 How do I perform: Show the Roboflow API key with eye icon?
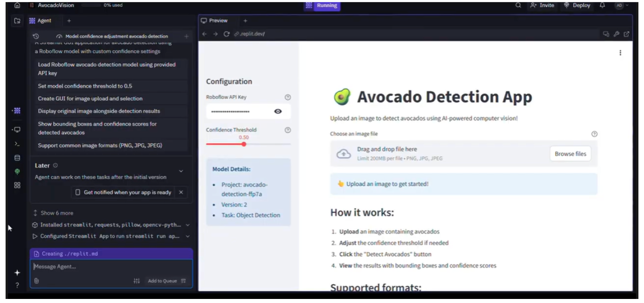point(278,111)
